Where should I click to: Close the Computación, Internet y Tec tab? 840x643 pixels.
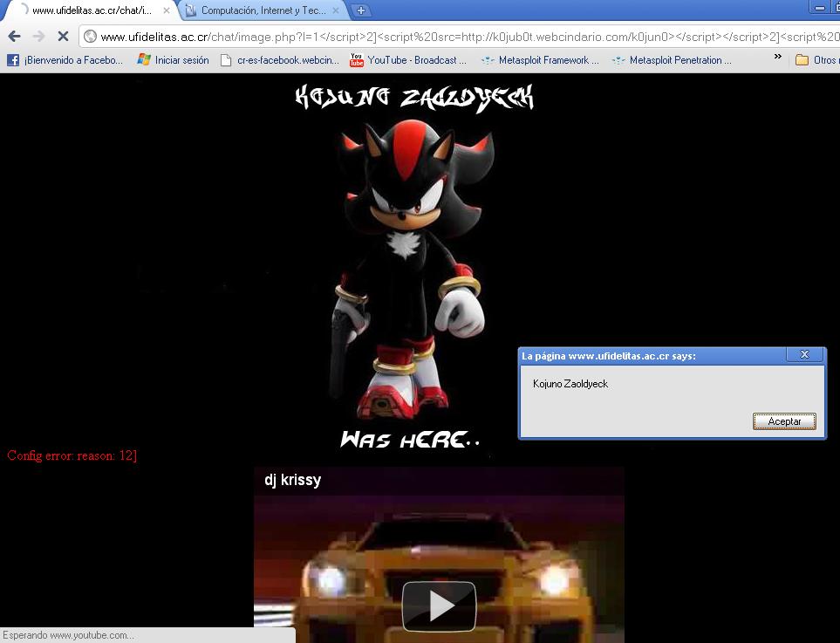point(336,10)
